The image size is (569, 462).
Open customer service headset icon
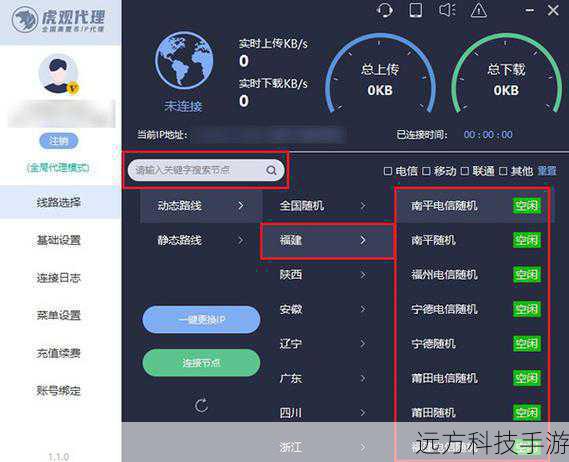[385, 10]
